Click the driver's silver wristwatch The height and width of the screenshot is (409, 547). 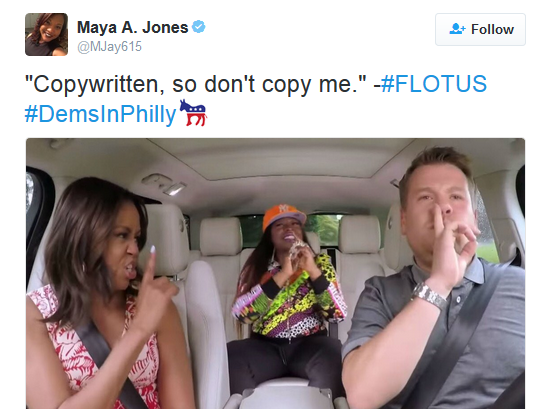429,295
